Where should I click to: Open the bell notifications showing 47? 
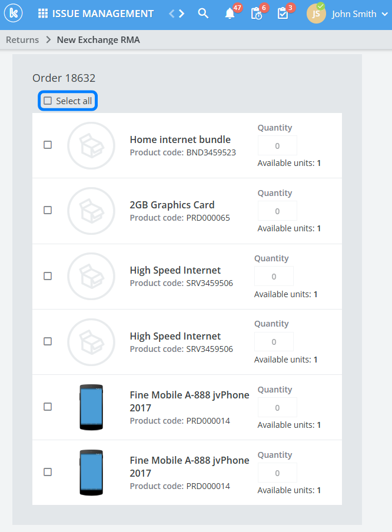230,14
